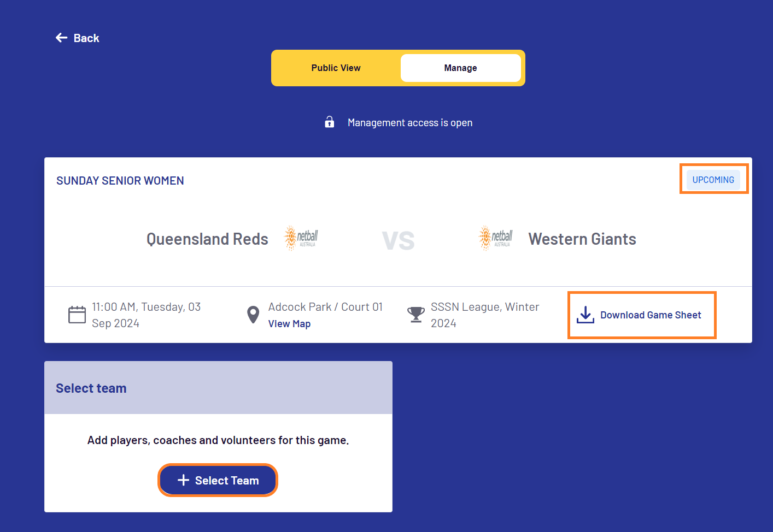Click the back arrow icon
Screen dimensions: 773x532
[x=62, y=37]
